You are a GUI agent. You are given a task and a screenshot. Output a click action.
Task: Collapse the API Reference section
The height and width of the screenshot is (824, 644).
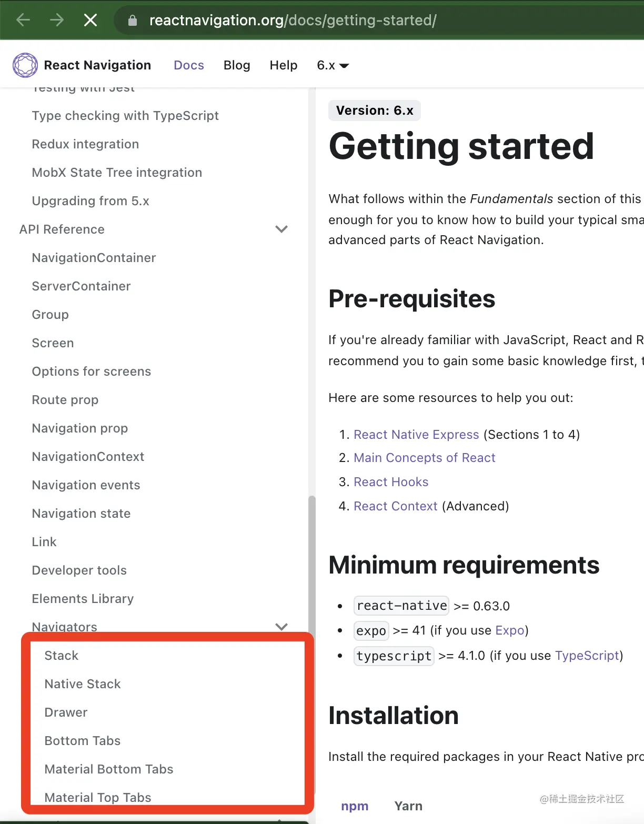click(281, 229)
